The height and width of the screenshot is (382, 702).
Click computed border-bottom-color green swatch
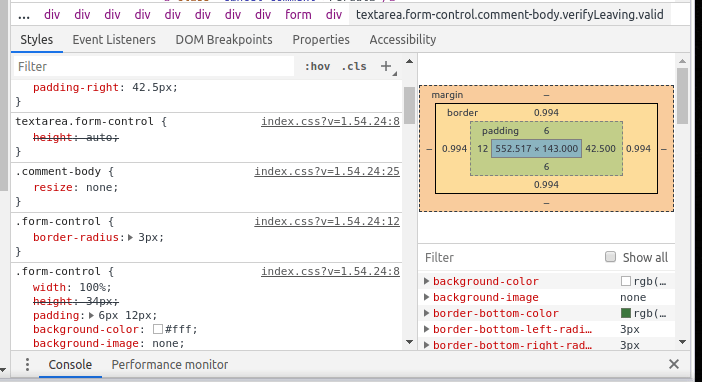click(626, 313)
